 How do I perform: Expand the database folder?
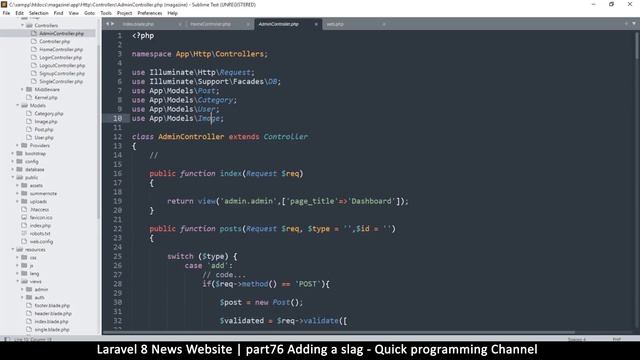tap(13, 169)
